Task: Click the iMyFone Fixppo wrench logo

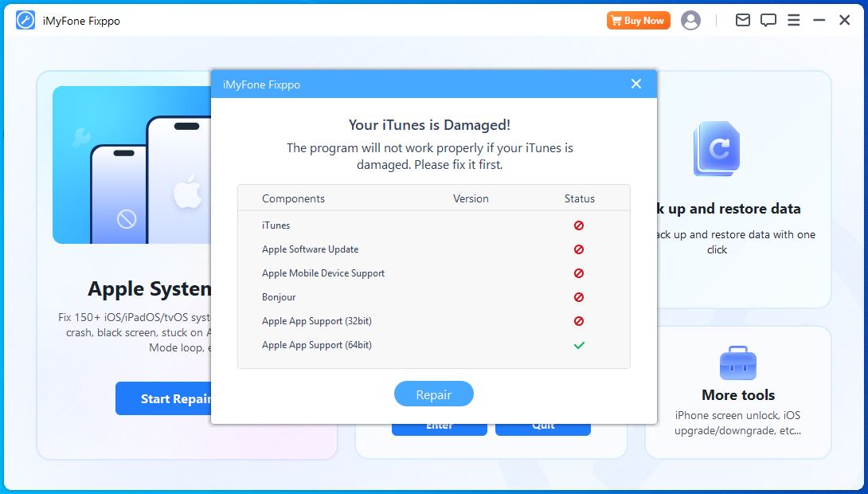Action: point(25,21)
